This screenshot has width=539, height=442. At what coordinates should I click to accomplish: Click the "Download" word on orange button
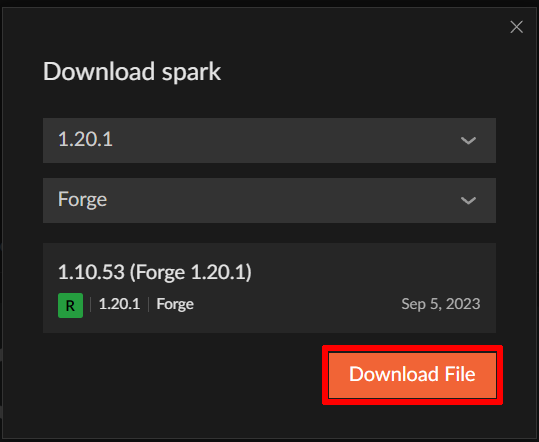(394, 374)
